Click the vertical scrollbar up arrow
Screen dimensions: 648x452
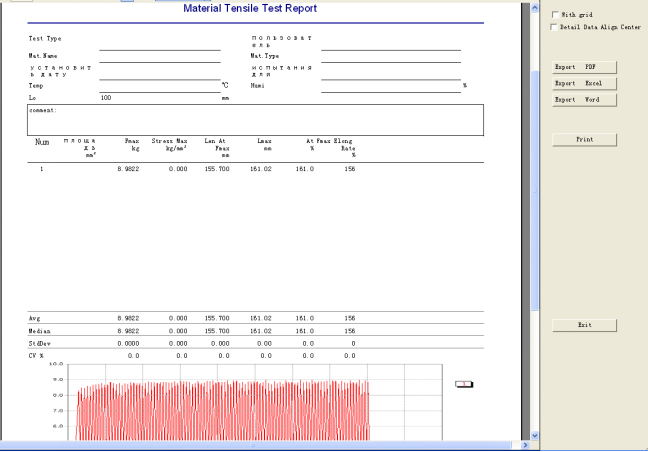[x=534, y=6]
